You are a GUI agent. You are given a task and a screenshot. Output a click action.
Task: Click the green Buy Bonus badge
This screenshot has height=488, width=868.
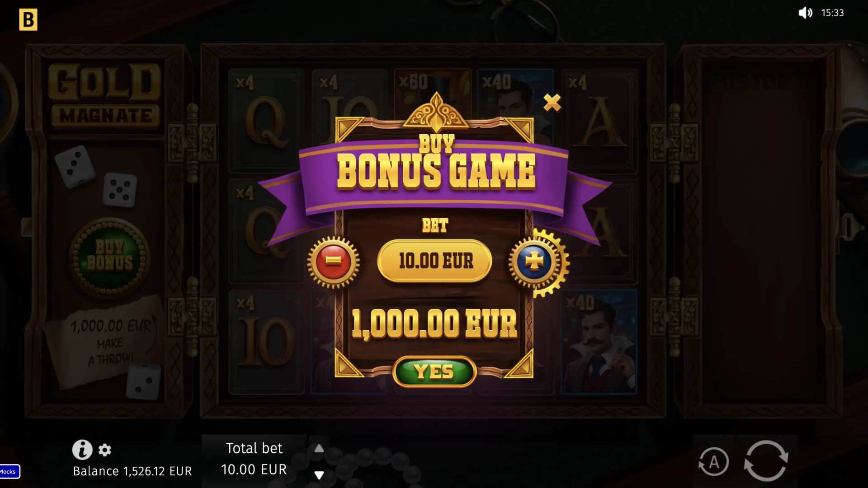(109, 258)
